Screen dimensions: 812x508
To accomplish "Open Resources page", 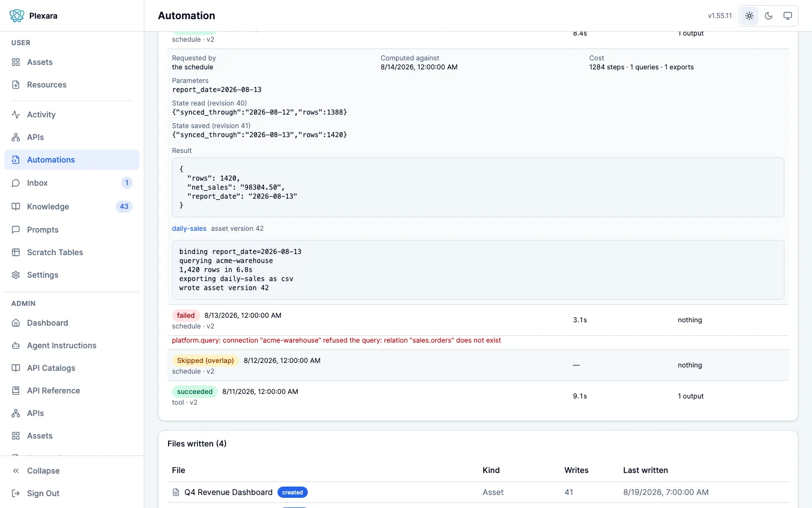I will point(72,85).
